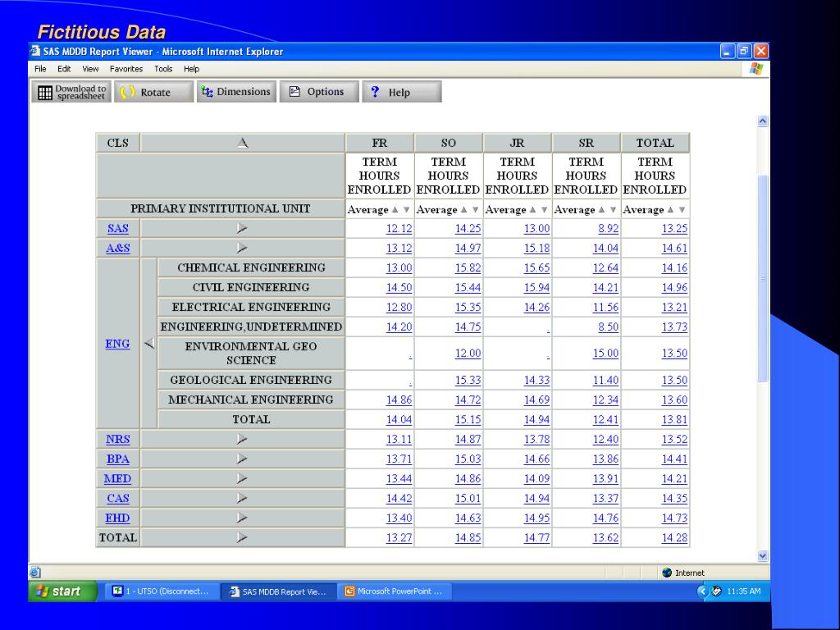Image resolution: width=840 pixels, height=630 pixels.
Task: Open Civil Engineering TOTAL value 14.96
Action: pos(674,288)
